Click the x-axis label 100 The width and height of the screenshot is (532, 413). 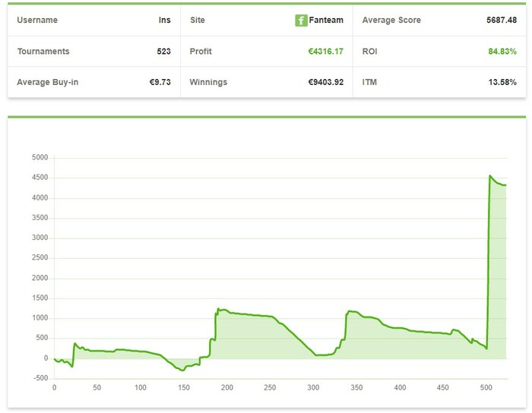pos(141,387)
